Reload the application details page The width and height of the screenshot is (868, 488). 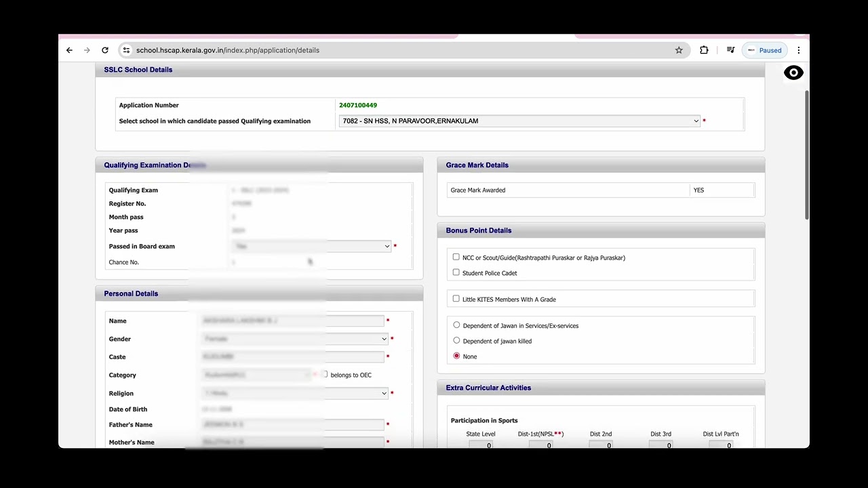tap(105, 50)
